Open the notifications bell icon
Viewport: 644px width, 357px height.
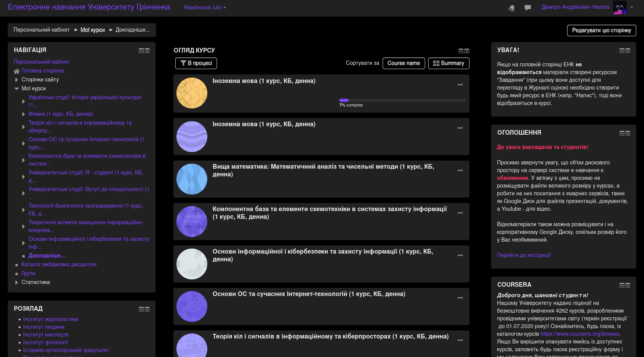pos(511,7)
